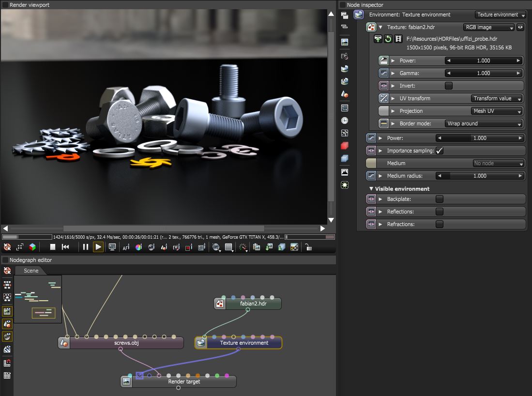Resume rendering with the play button
This screenshot has width=532, height=396.
(x=99, y=247)
